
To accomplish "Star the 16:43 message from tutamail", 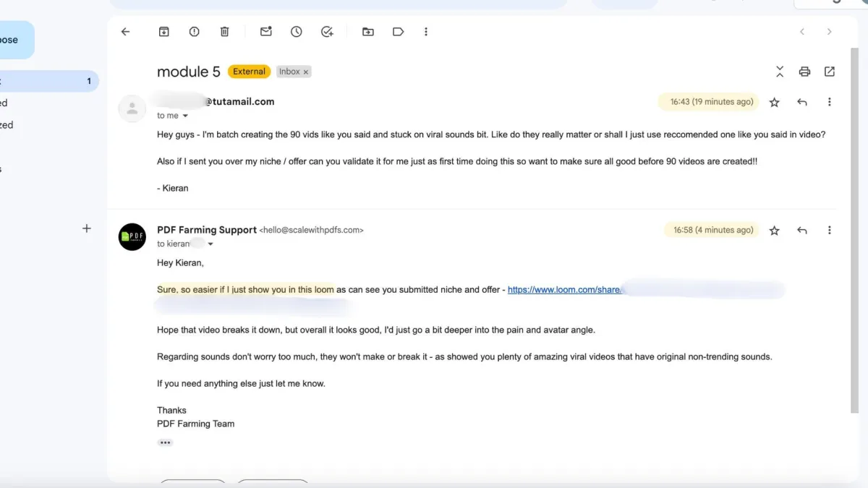I will click(774, 103).
